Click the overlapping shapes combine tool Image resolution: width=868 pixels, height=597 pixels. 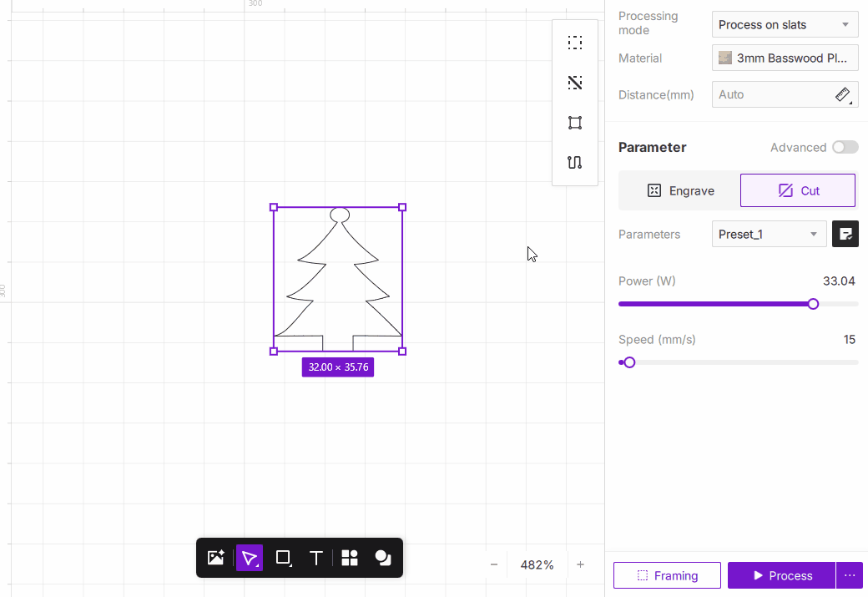383,558
